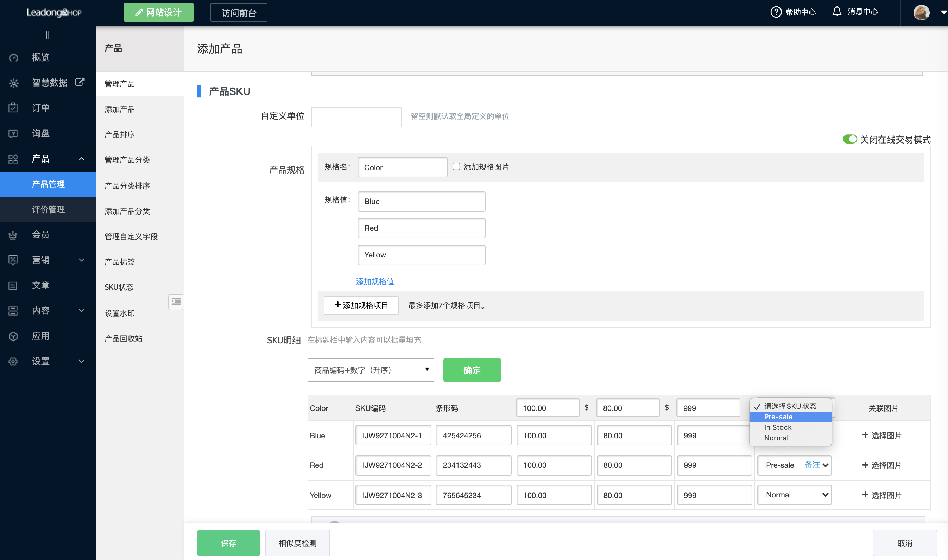948x560 pixels.
Task: Click select image for Red row
Action: (x=881, y=465)
